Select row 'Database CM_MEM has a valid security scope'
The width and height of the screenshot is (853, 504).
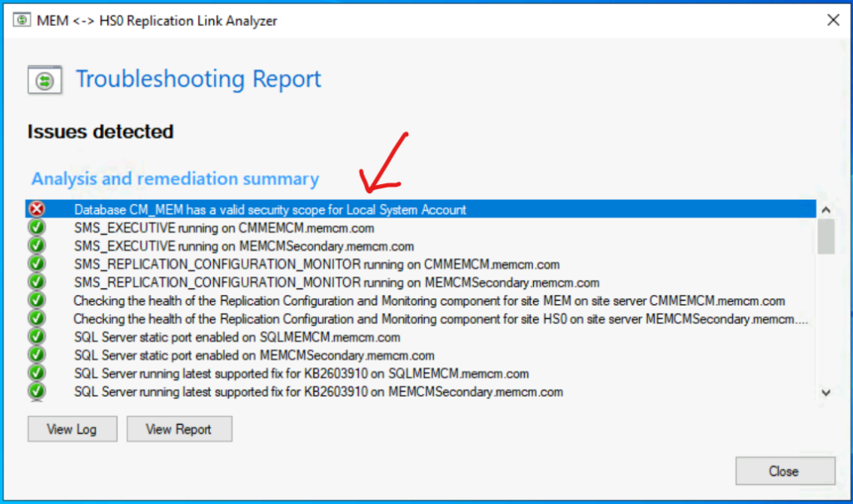pos(421,209)
